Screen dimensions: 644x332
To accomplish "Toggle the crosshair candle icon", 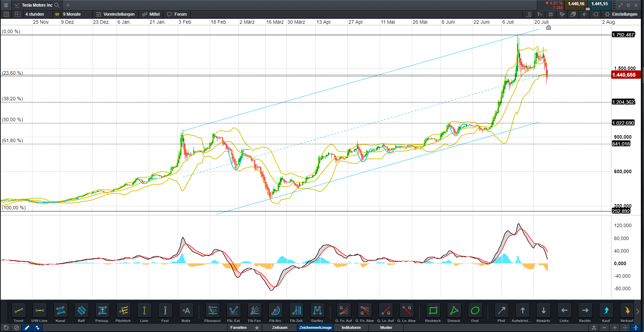I will pos(584,14).
